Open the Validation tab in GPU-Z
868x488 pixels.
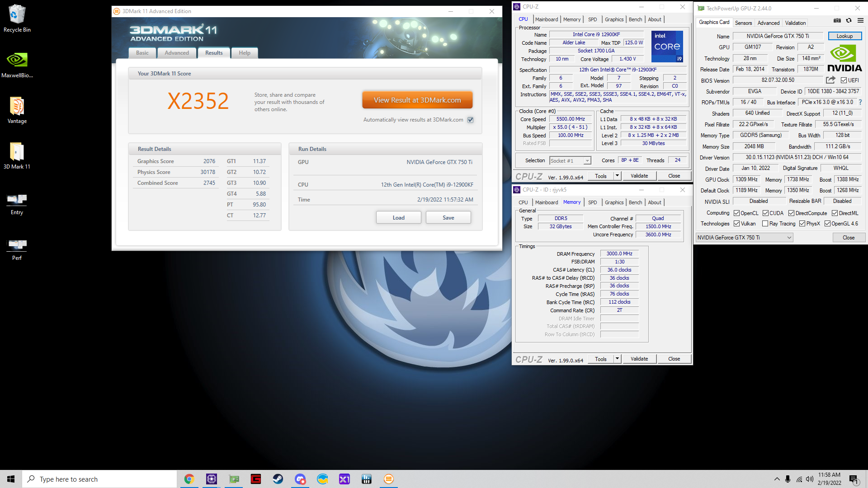point(795,23)
